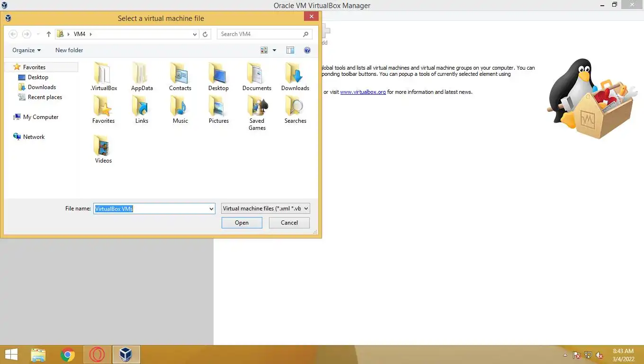Screen dimensions: 644x364
Task: Show hidden tray icons arrow
Action: 565,355
